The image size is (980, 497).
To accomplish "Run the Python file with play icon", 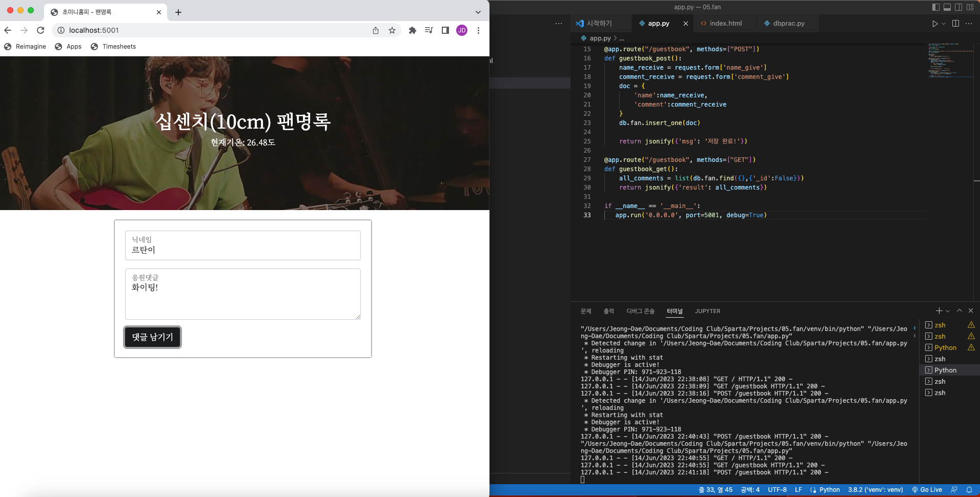I will click(x=935, y=24).
